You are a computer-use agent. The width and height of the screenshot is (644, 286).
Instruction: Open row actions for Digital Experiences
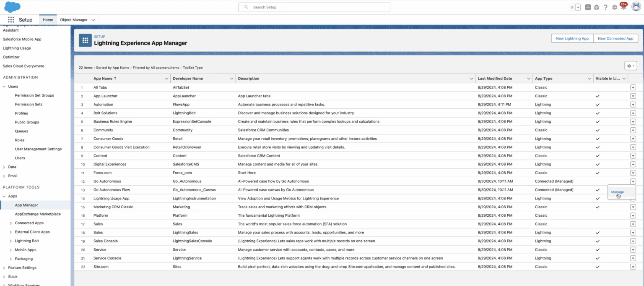coord(633,164)
